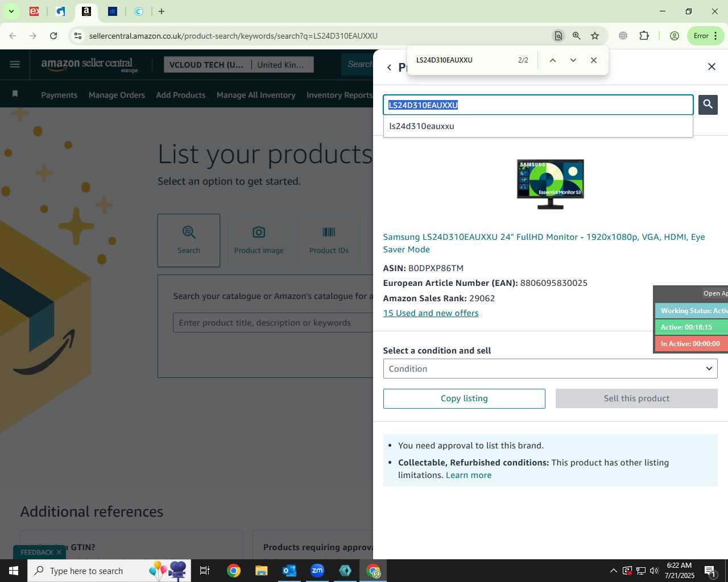Open the Learn more link
This screenshot has width=728, height=582.
469,475
